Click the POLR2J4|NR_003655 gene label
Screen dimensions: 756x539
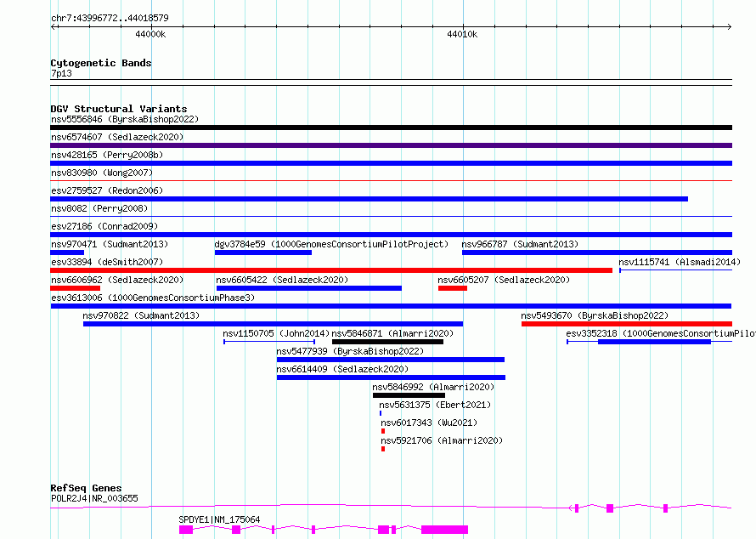[x=94, y=498]
